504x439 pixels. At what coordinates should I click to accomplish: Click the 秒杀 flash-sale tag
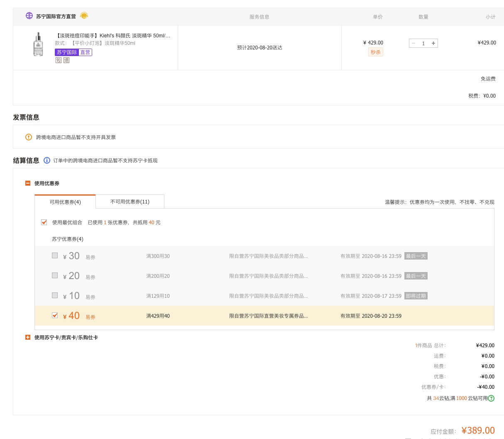coord(376,52)
